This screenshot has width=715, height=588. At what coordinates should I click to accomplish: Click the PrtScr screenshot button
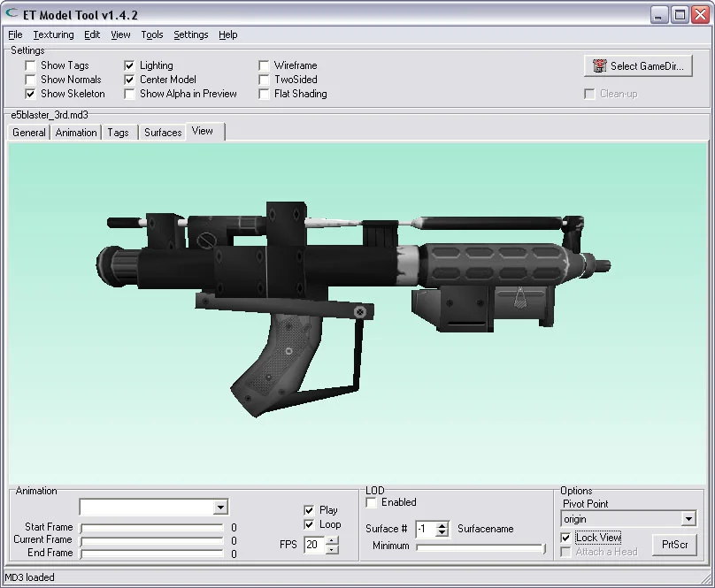674,545
